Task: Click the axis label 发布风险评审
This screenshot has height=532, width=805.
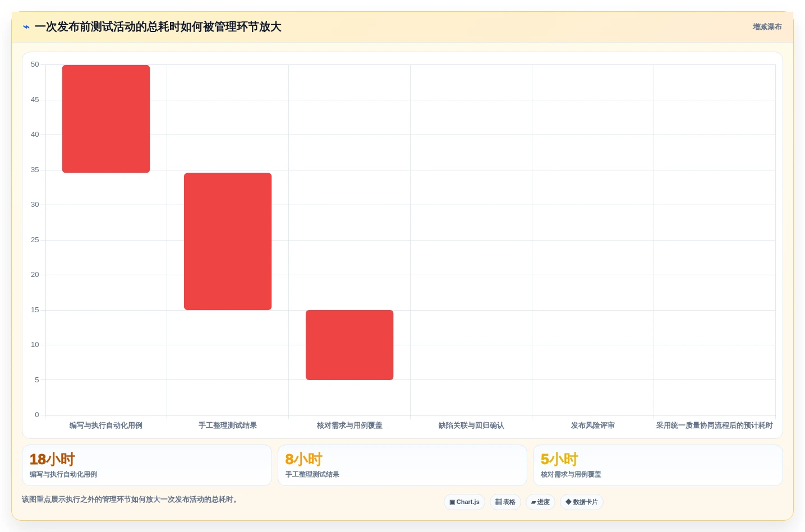Action: 593,425
